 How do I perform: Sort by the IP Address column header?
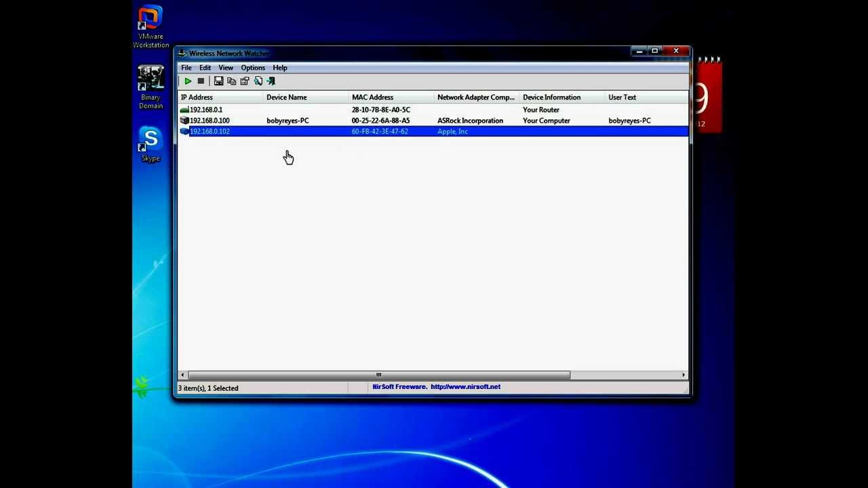click(221, 98)
